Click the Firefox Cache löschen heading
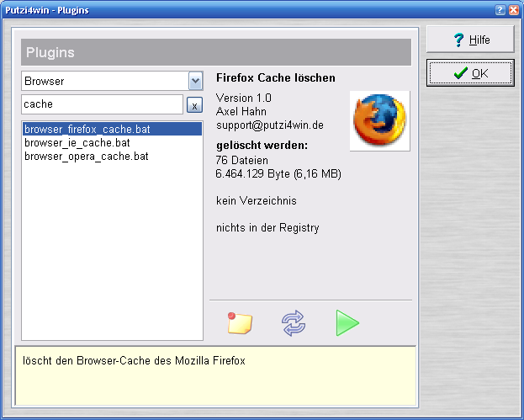524x420 pixels. [x=276, y=78]
